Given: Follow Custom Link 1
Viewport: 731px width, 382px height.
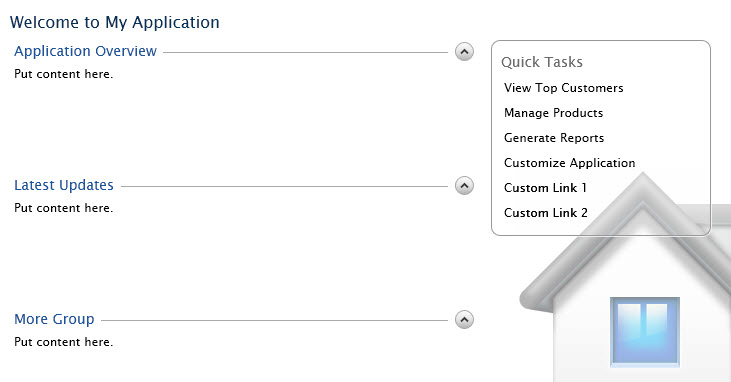Looking at the screenshot, I should 545,188.
